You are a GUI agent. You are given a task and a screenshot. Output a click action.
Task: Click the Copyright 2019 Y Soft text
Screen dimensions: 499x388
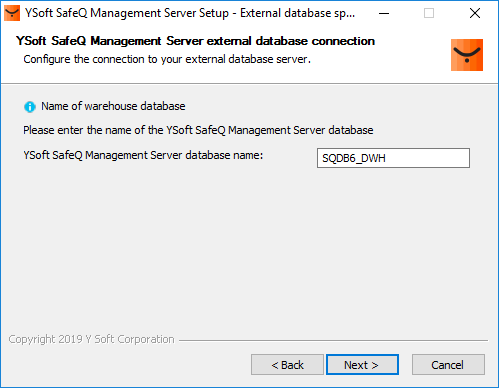(91, 339)
